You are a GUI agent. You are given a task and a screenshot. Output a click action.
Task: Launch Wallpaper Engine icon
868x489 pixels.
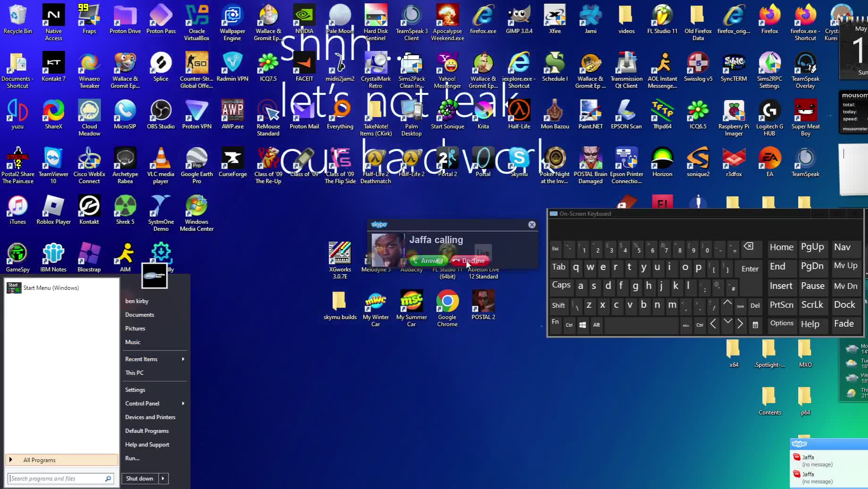pyautogui.click(x=232, y=23)
